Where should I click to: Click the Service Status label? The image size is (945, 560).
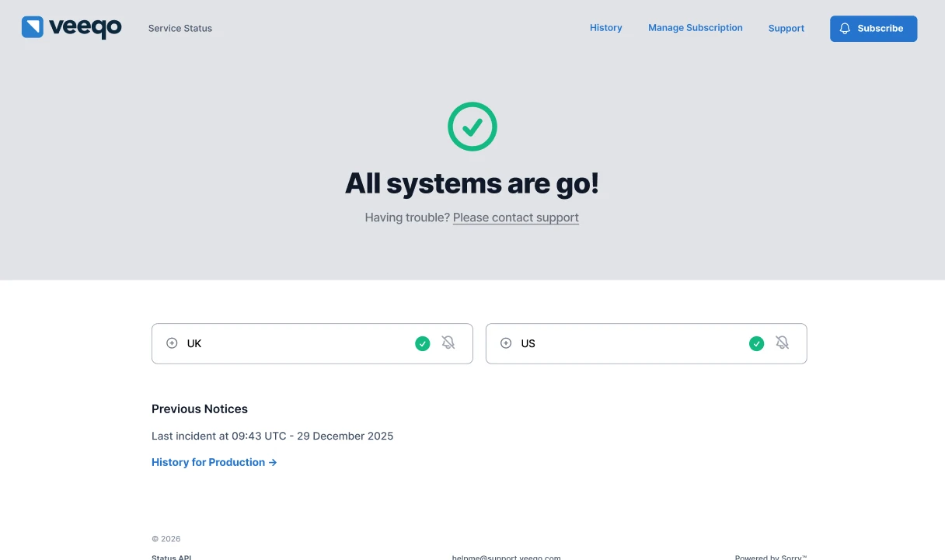coord(180,28)
